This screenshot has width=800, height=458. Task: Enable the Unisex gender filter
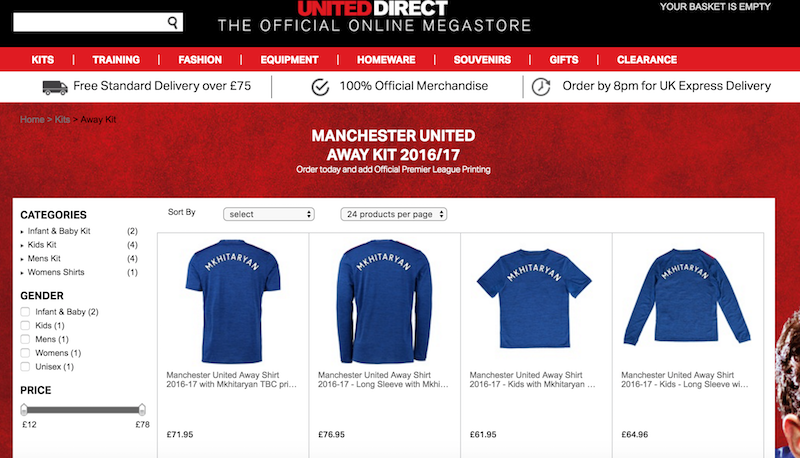click(x=25, y=367)
